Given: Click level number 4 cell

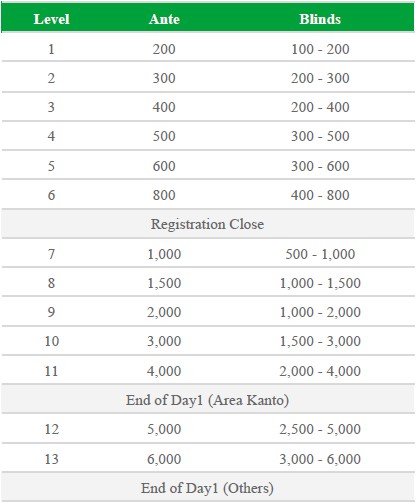Looking at the screenshot, I should (51, 136).
